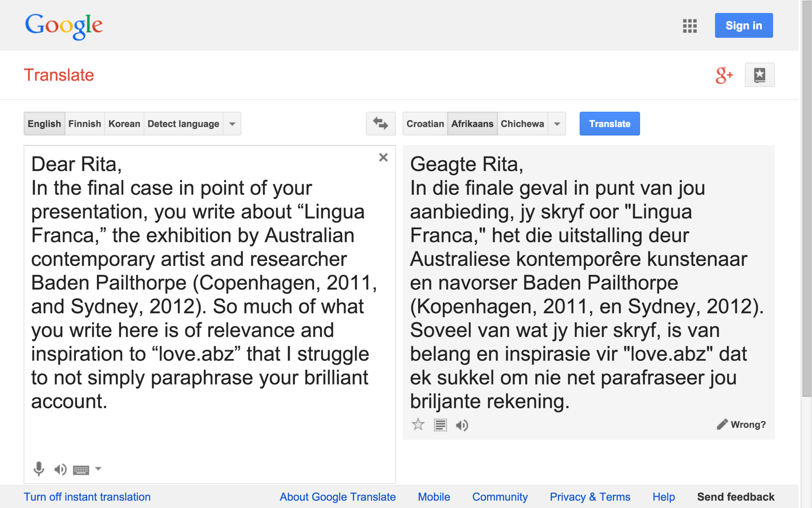The width and height of the screenshot is (812, 508).
Task: Open the target language dropdown list
Action: (557, 124)
